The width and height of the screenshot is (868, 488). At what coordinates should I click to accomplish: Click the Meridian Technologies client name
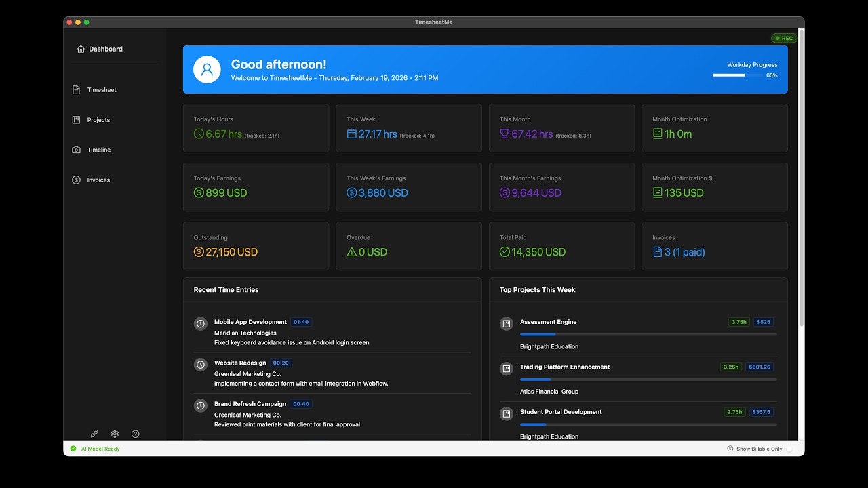(x=245, y=333)
